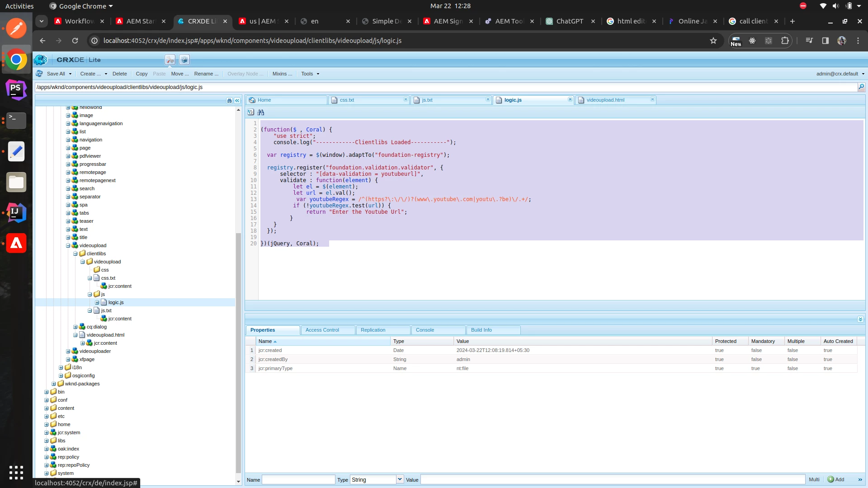Click the package manager box icon
868x488 pixels.
click(x=184, y=60)
